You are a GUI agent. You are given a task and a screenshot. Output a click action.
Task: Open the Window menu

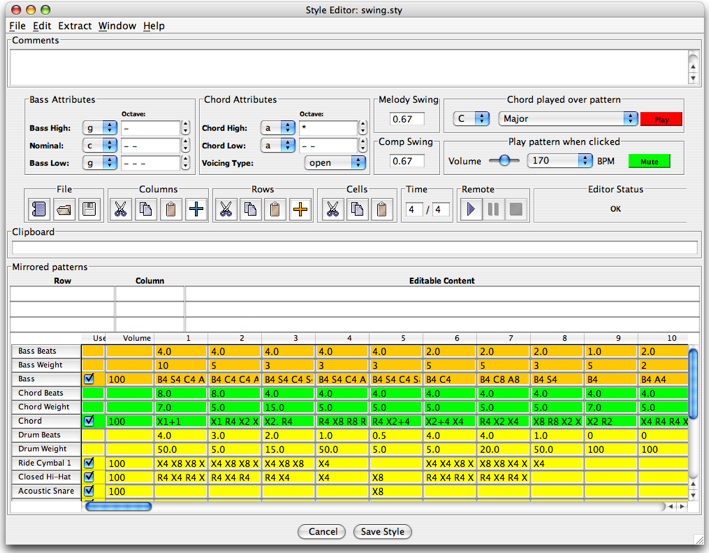tap(117, 25)
